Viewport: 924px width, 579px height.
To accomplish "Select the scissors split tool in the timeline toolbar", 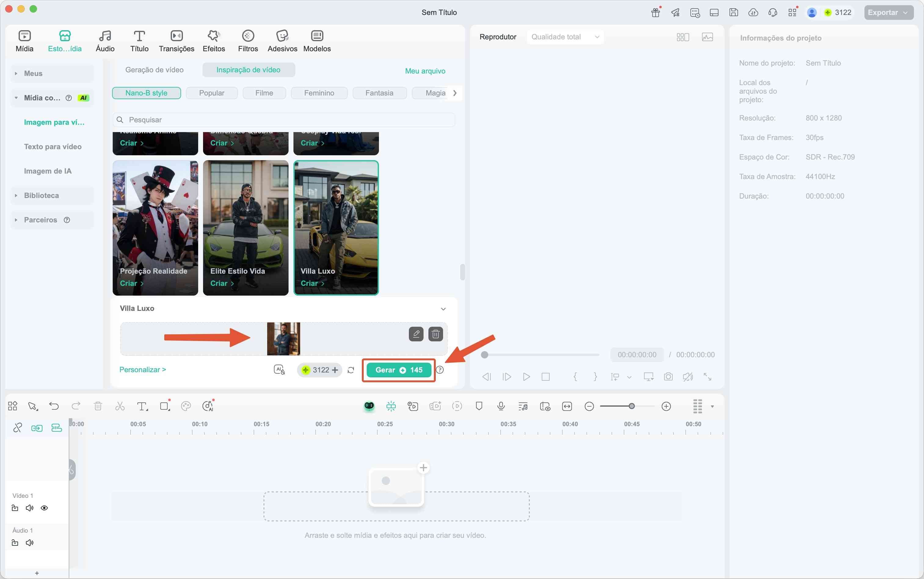I will tap(120, 406).
